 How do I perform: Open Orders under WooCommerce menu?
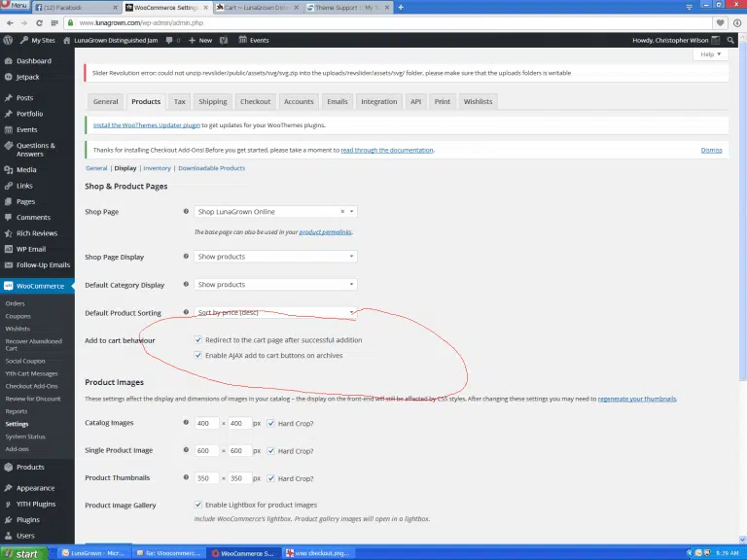pos(16,303)
